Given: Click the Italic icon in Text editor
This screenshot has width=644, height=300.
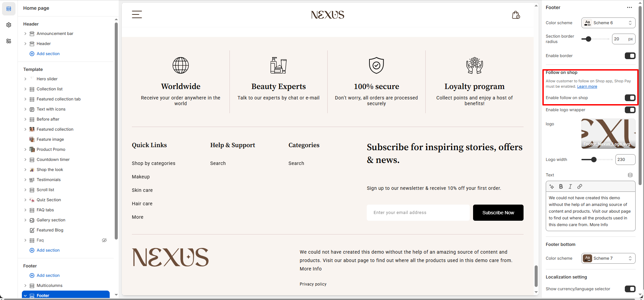Looking at the screenshot, I should click(x=570, y=186).
